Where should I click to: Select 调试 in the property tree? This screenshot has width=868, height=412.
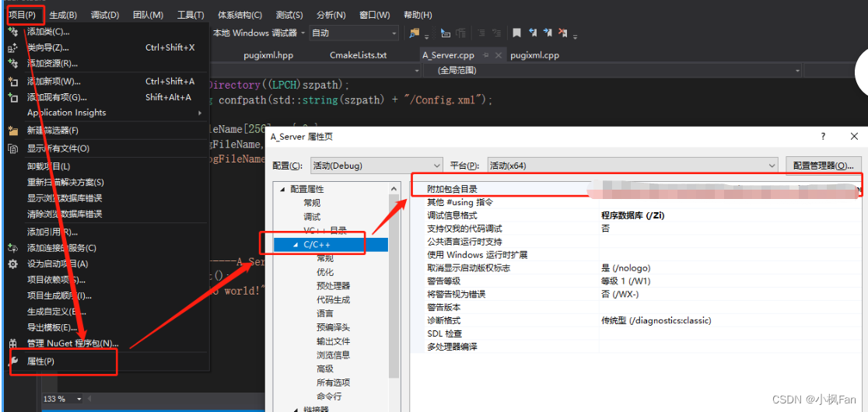click(312, 217)
